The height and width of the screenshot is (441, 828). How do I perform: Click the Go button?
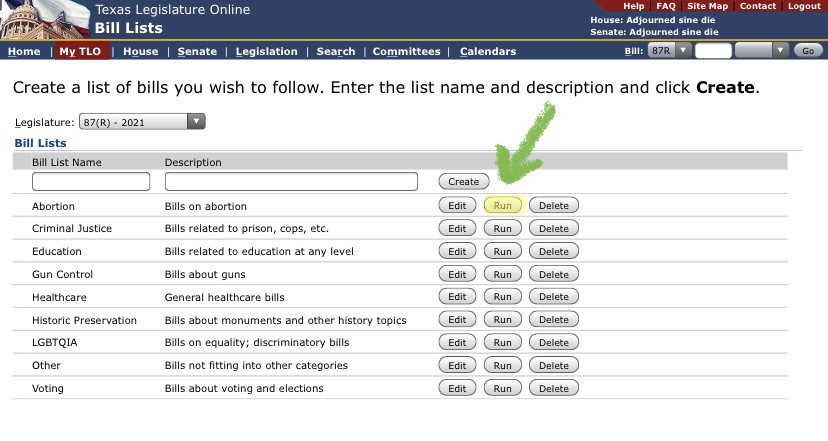[x=807, y=50]
